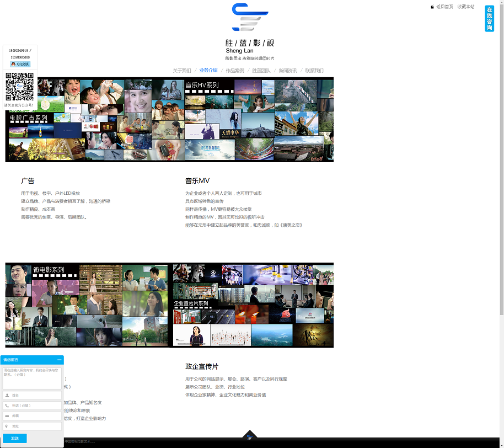The width and height of the screenshot is (504, 448).
Task: Navigate to 新闻资讯
Action: [288, 71]
